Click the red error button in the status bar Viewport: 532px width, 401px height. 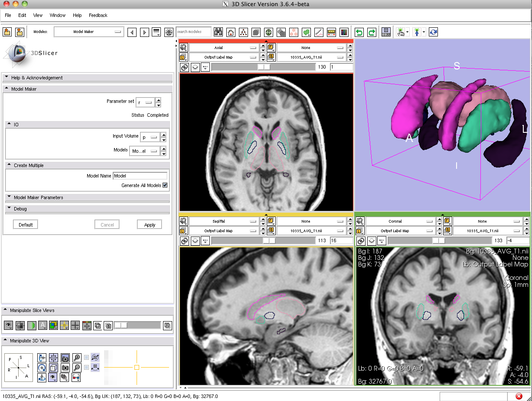pos(519,396)
